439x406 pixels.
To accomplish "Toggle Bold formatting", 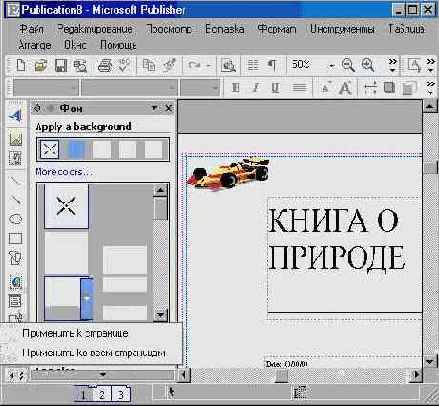I will tap(236, 88).
